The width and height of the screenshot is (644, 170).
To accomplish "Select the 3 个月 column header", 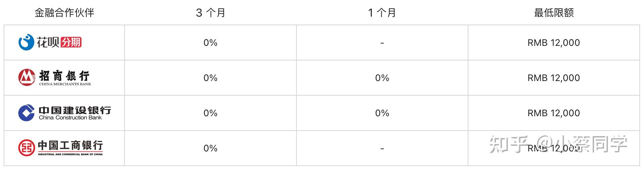I will 210,13.
